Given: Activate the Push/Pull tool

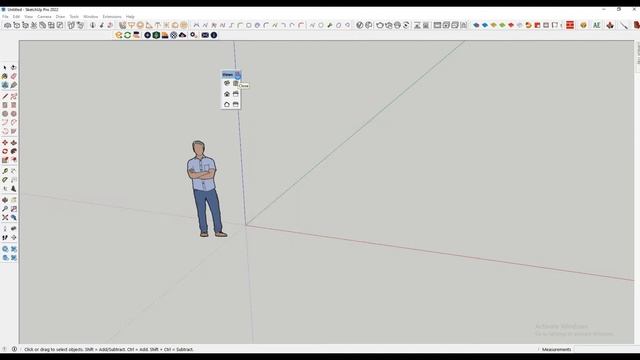Looking at the screenshot, I should (x=13, y=143).
